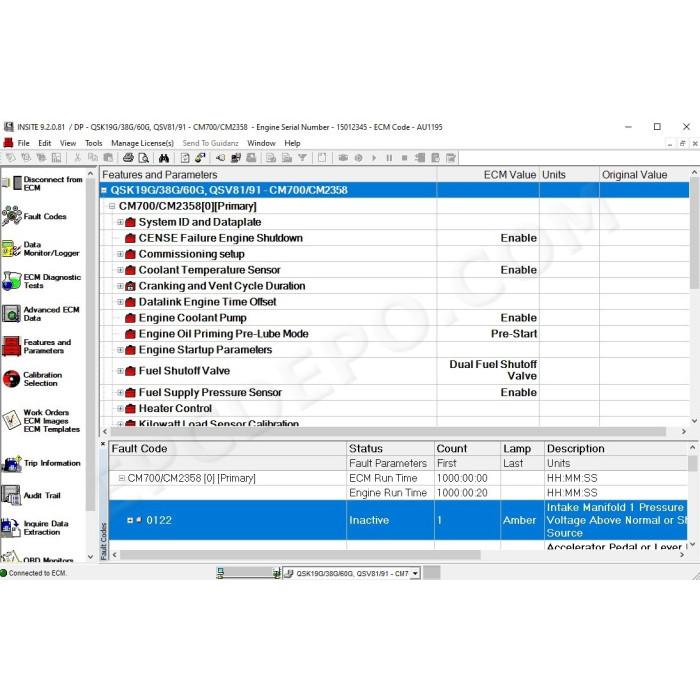This screenshot has height=700, width=700.
Task: Open Calibration Selection
Action: coord(32,379)
